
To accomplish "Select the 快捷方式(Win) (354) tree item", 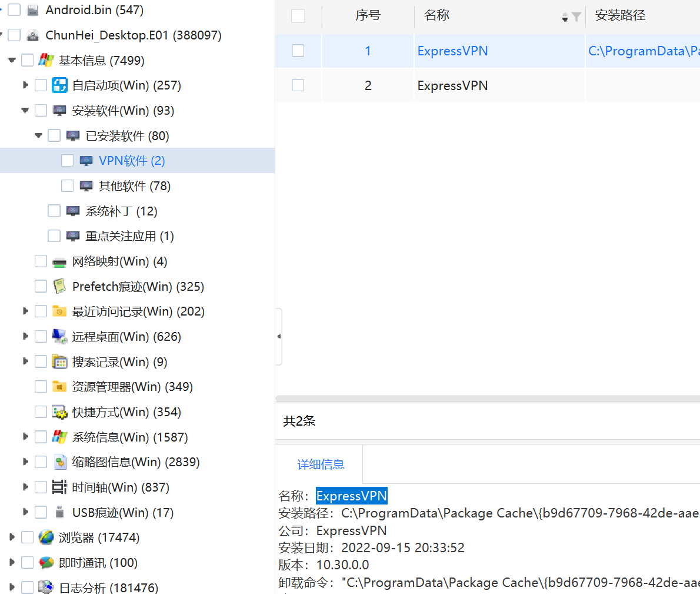I will pos(126,412).
